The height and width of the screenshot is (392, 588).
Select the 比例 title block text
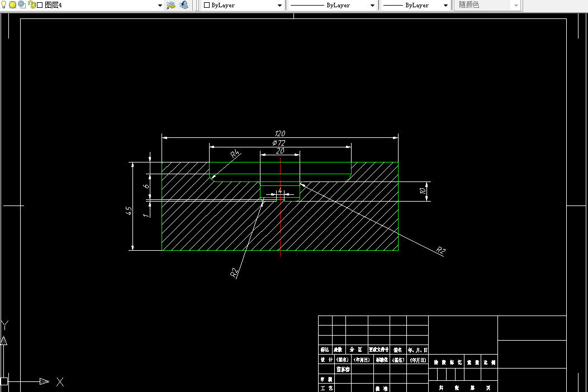(x=490, y=362)
